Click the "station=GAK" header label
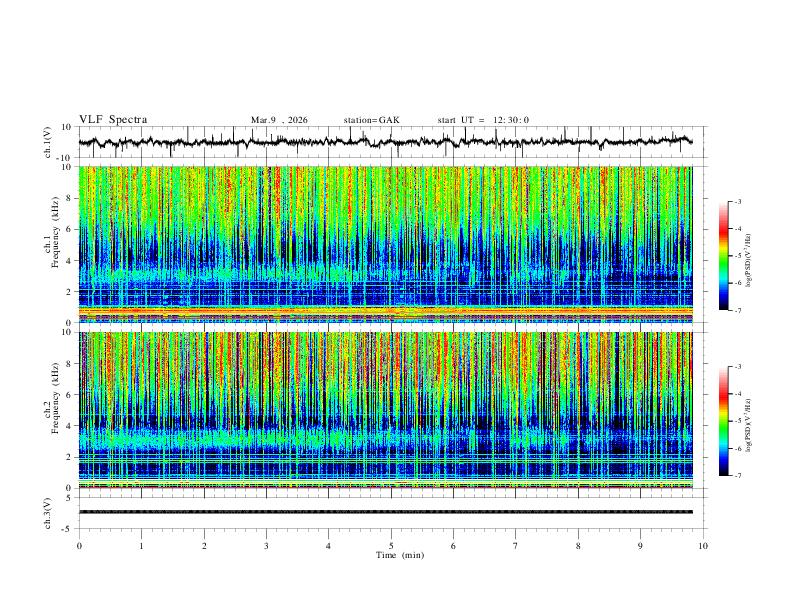Screen dimensions: 792x612 pos(371,120)
